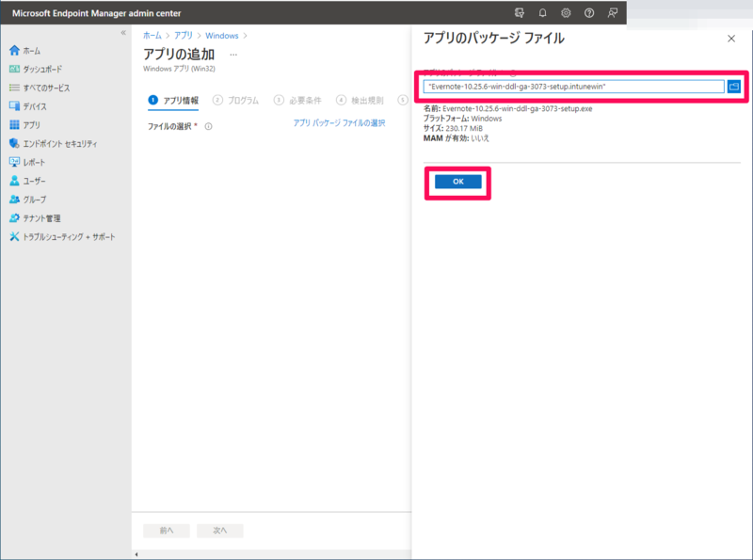
Task: Click the OK button to confirm the package
Action: click(457, 182)
